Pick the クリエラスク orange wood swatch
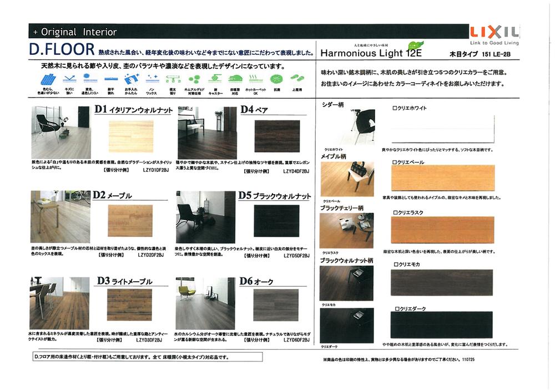The width and height of the screenshot is (555, 392). pyautogui.click(x=442, y=230)
